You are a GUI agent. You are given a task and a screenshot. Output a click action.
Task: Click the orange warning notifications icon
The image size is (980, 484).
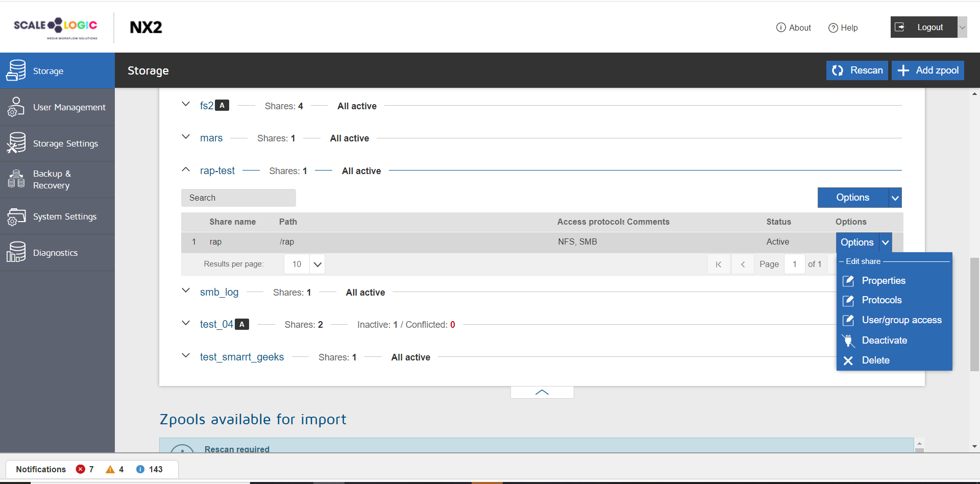coord(110,469)
